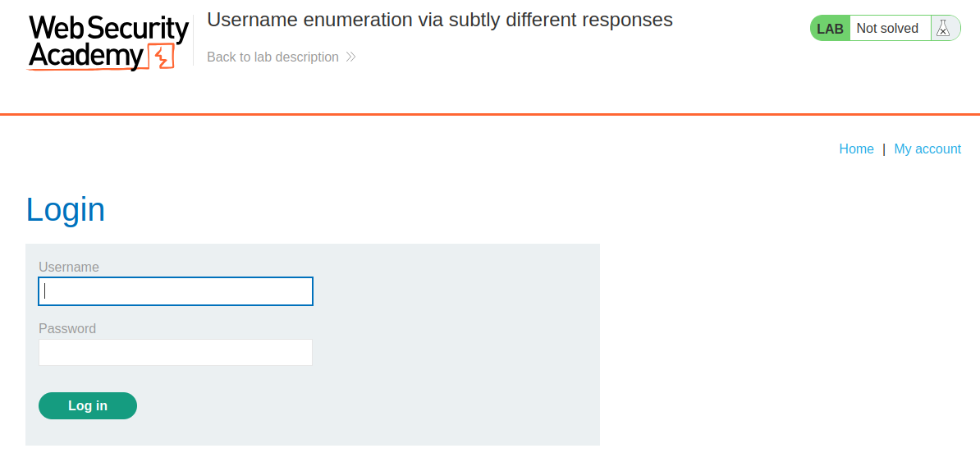Click the Not solved status label
Image resolution: width=980 pixels, height=462 pixels.
pos(887,29)
